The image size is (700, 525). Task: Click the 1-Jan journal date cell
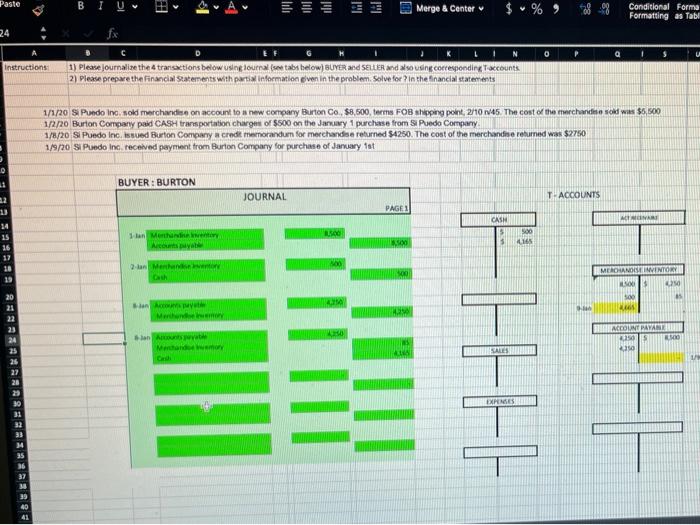[138, 235]
